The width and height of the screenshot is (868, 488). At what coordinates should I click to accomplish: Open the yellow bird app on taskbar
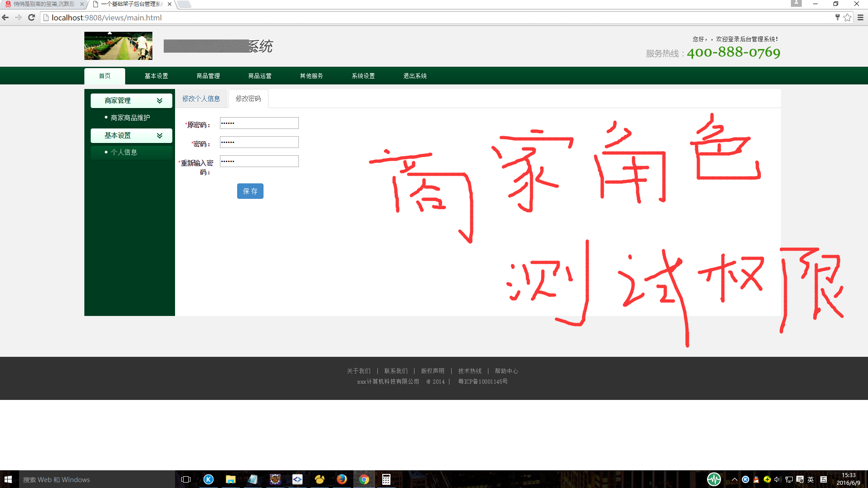(320, 479)
